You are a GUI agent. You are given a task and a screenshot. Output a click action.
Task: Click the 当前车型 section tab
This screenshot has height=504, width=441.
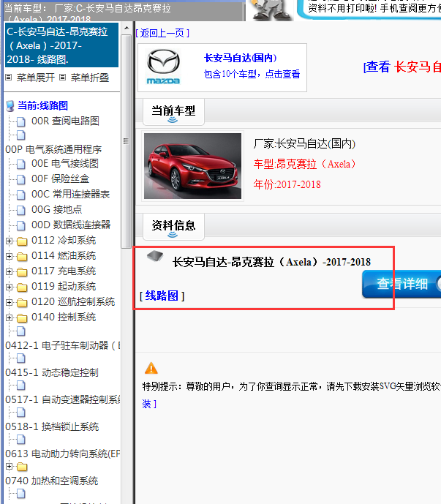point(173,112)
